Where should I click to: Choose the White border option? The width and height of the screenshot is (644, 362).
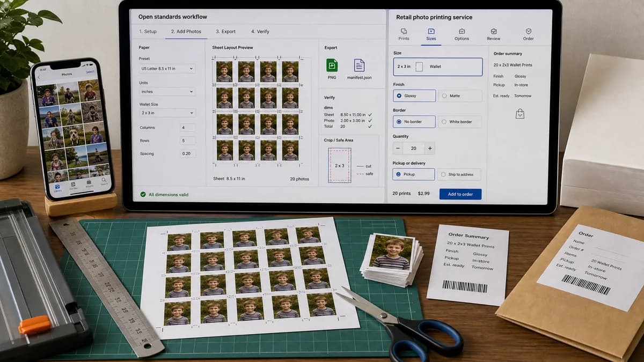pyautogui.click(x=460, y=122)
